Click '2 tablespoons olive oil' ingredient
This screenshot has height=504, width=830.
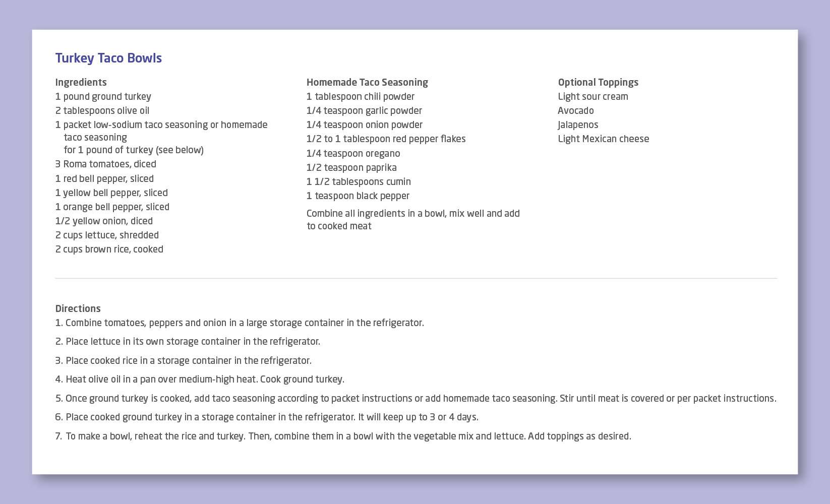click(x=102, y=110)
